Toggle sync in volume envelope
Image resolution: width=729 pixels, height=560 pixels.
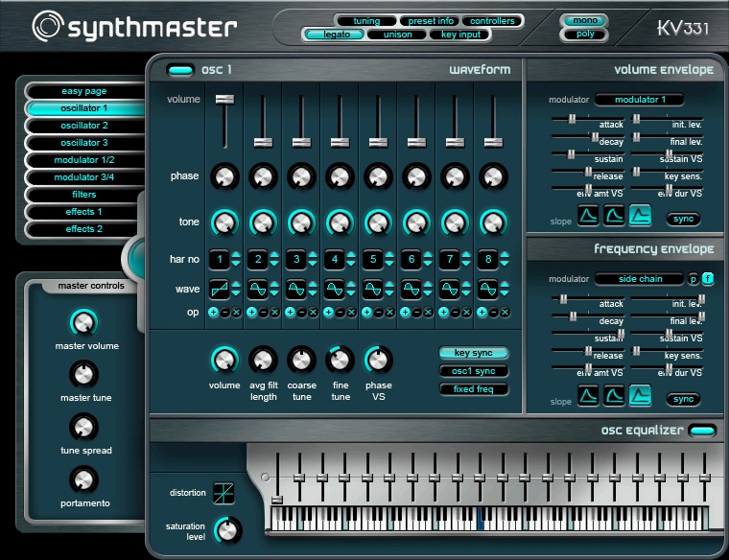(x=683, y=219)
